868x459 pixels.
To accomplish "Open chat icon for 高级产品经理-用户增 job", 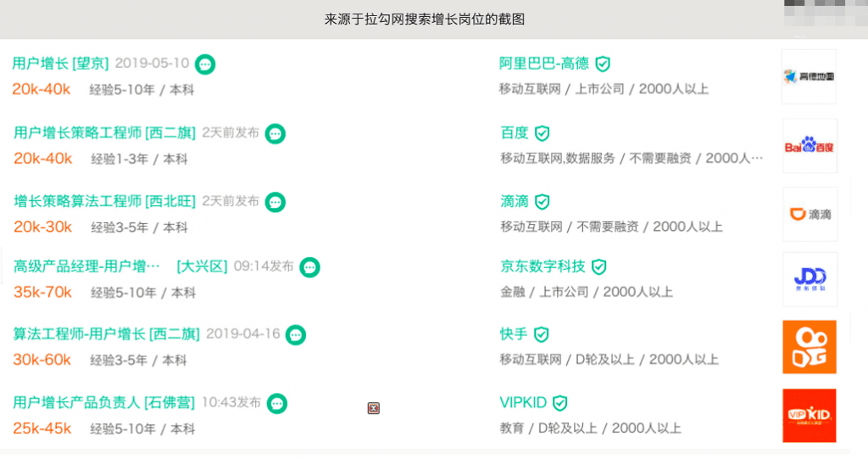I will (309, 268).
